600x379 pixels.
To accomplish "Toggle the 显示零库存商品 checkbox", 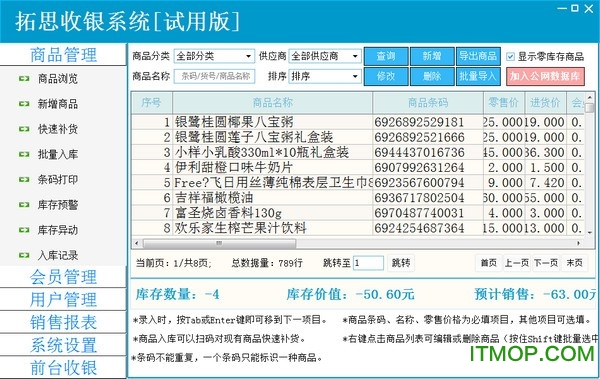I will pyautogui.click(x=510, y=57).
